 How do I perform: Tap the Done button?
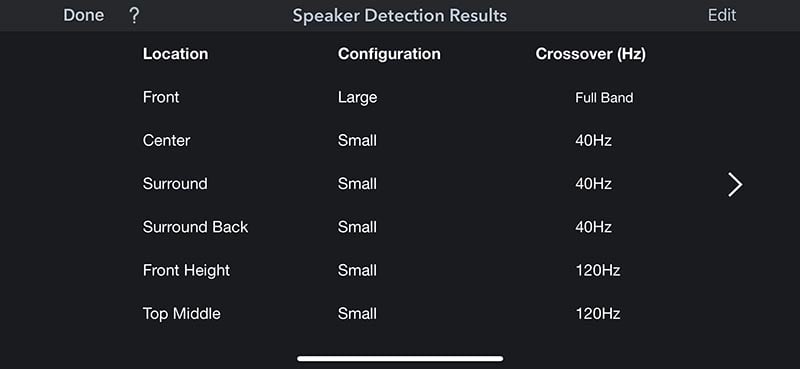coord(84,15)
